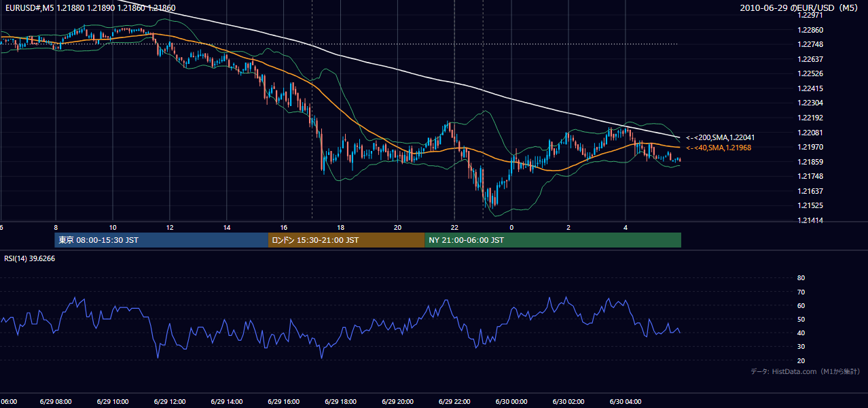Click price axis label 1.22304

(x=811, y=103)
